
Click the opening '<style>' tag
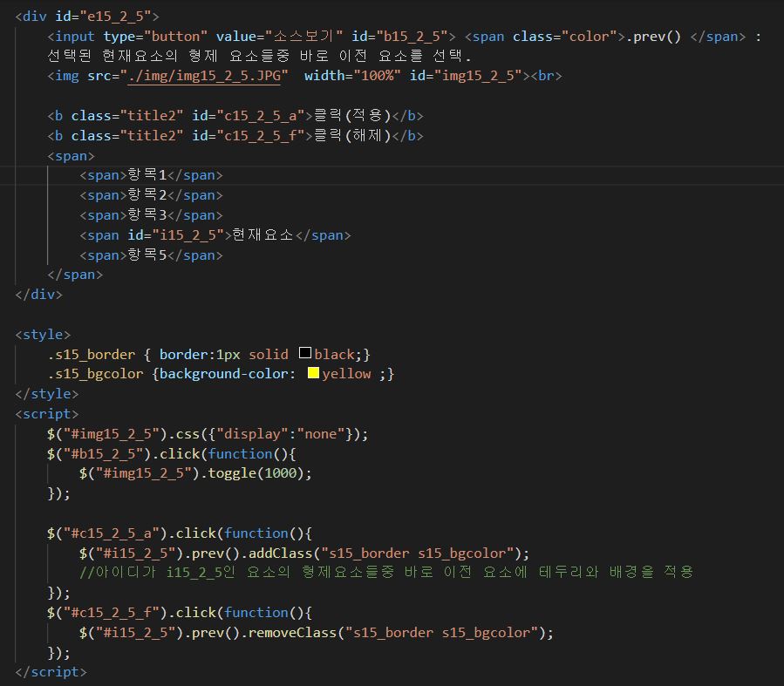(43, 334)
